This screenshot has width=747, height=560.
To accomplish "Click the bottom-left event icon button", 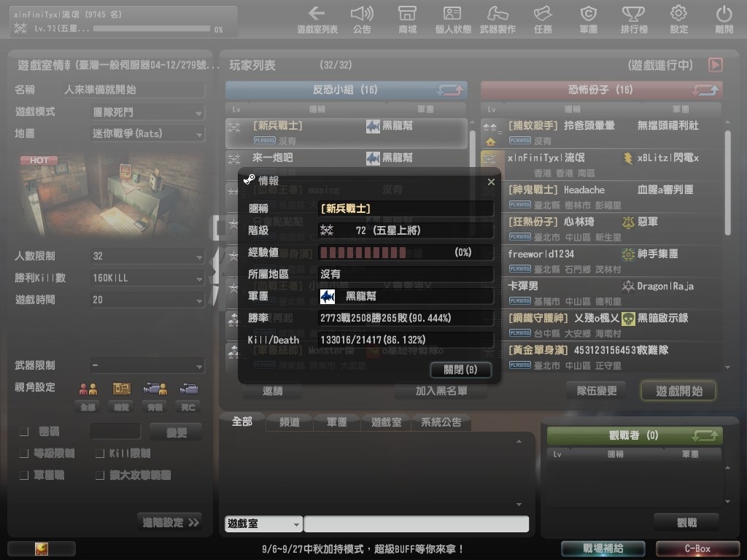I will pyautogui.click(x=42, y=548).
